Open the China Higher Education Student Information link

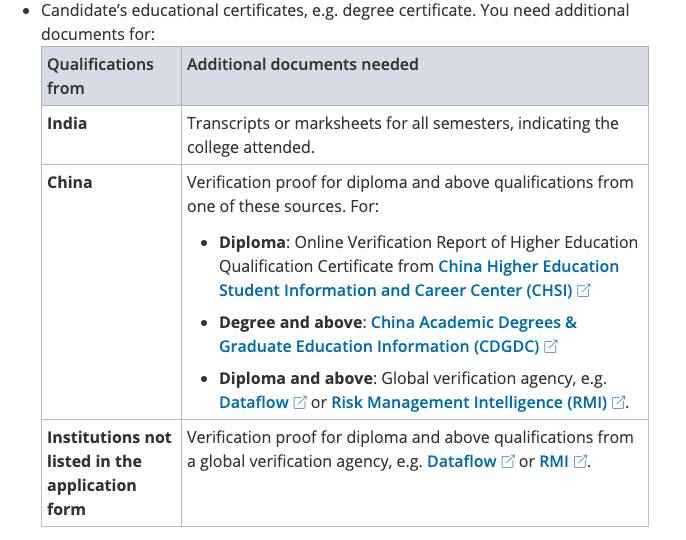tap(528, 267)
